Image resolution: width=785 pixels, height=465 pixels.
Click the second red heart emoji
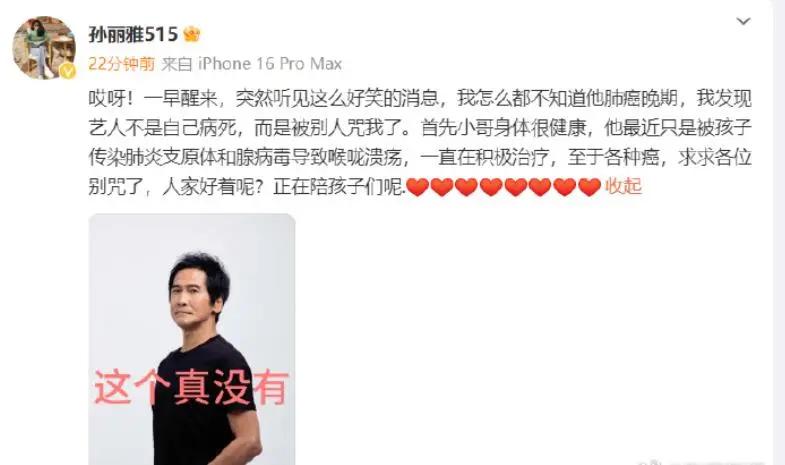pos(442,187)
